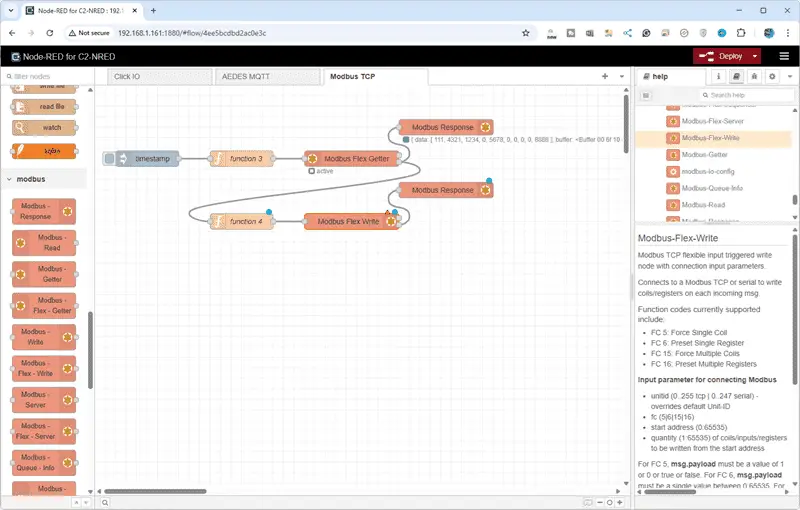Viewport: 800px width, 510px height.
Task: Collapse the modbus palette category
Action: (x=43, y=179)
